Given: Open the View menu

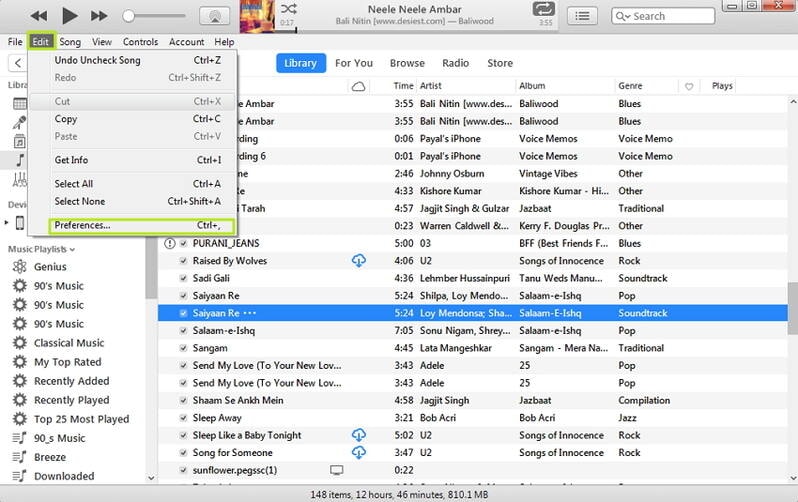Looking at the screenshot, I should (102, 42).
